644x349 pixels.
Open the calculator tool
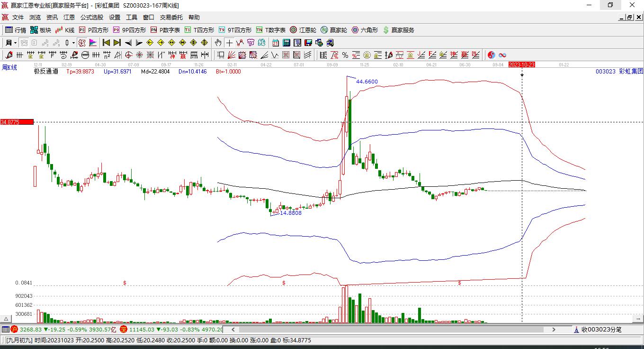(x=286, y=43)
